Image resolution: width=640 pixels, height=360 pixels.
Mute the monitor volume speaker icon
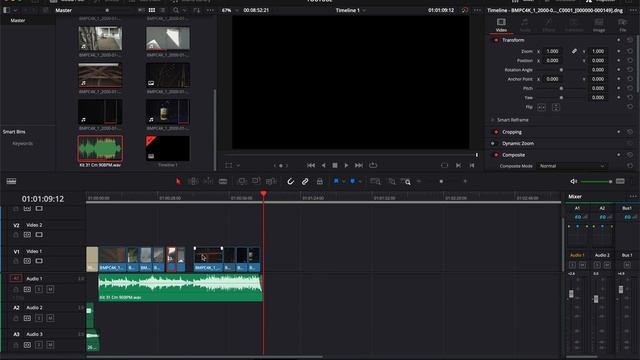pyautogui.click(x=573, y=181)
